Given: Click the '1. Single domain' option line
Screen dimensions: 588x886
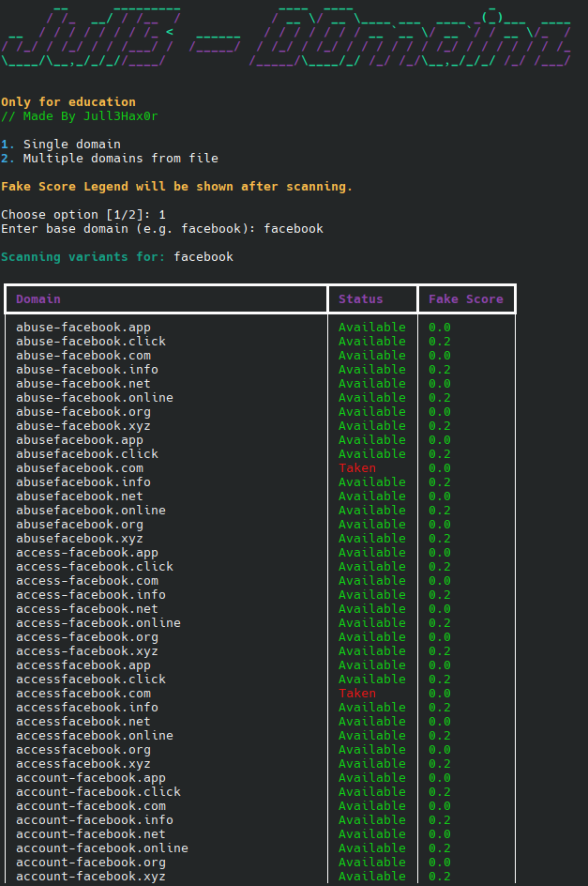Looking at the screenshot, I should pos(61,145).
